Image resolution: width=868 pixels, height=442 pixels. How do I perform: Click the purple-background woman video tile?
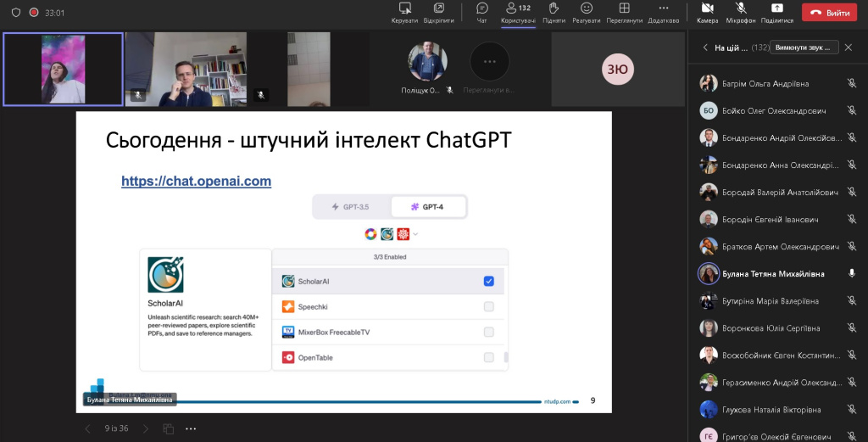[63, 70]
